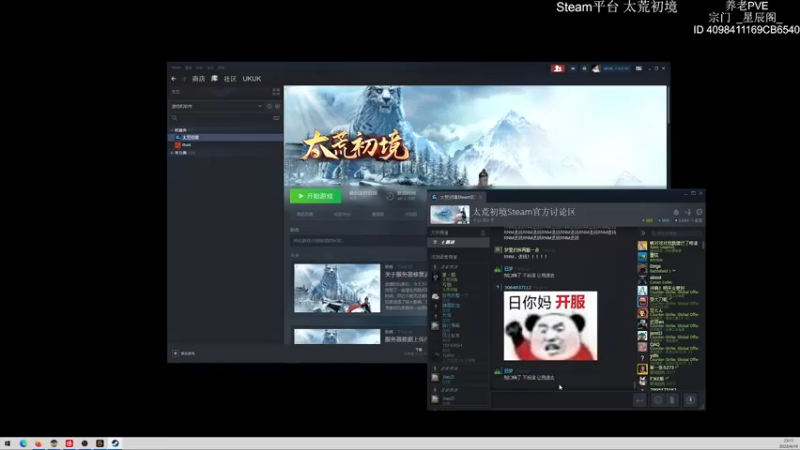
Task: Click the invite friend icon in chat
Action: tap(688, 212)
